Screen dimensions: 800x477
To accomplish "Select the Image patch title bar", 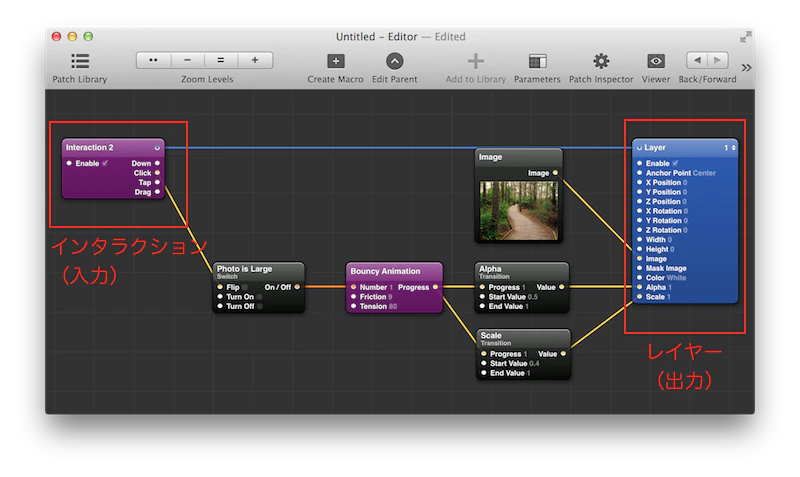I will coord(518,157).
